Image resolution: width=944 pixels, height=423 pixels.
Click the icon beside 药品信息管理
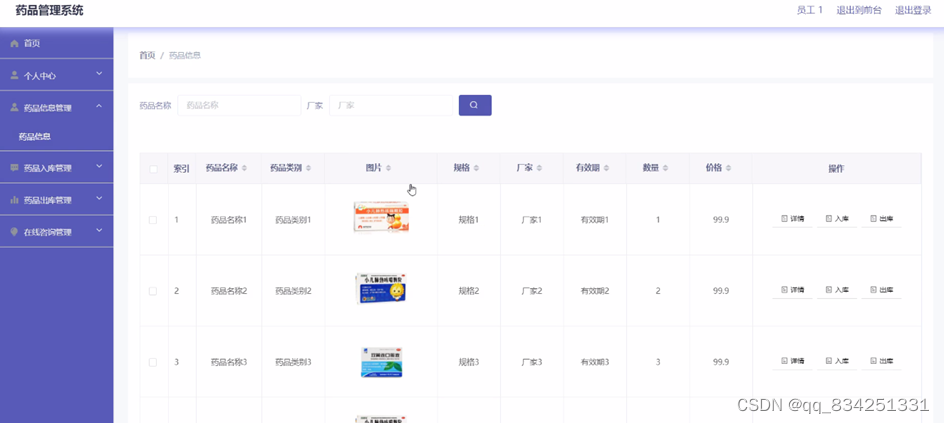pos(14,108)
